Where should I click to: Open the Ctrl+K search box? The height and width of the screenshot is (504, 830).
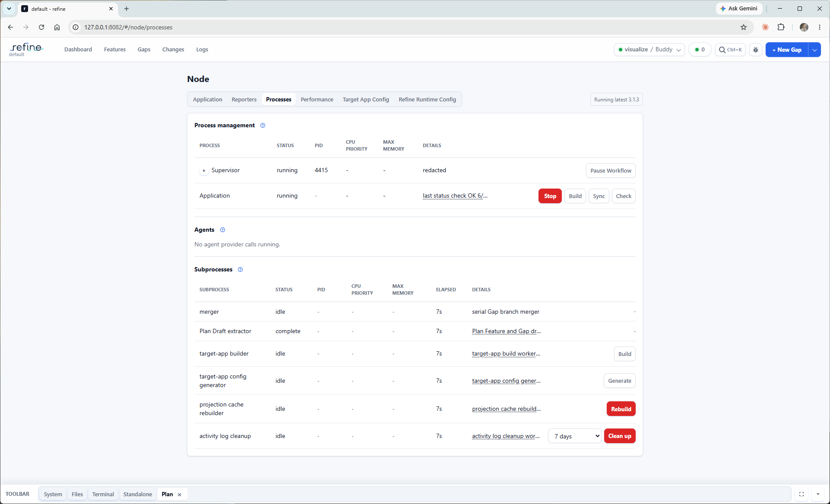click(x=730, y=50)
